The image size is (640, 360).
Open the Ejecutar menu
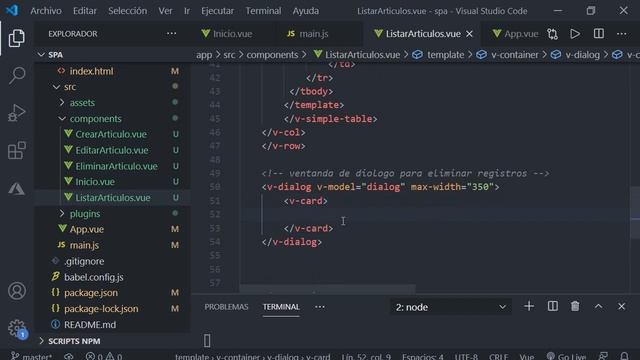point(217,11)
